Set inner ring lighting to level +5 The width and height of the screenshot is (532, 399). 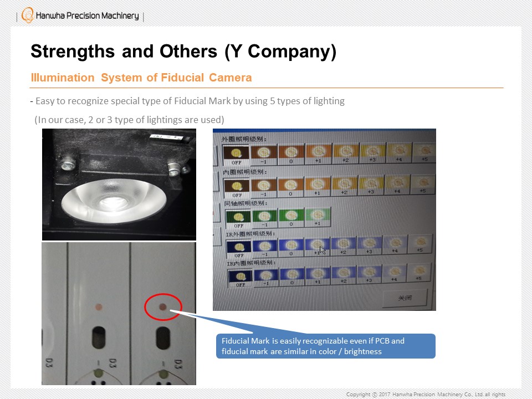tap(423, 184)
